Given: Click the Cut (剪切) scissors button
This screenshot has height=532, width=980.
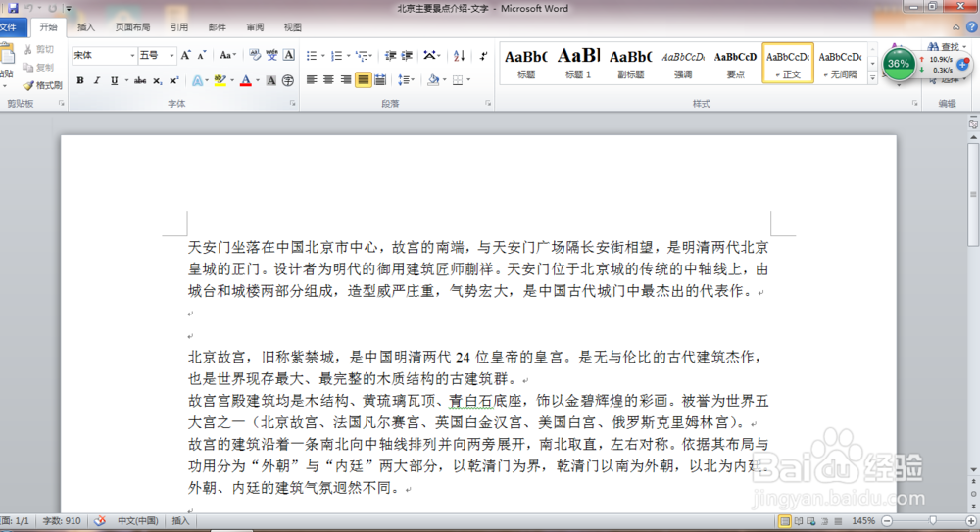Looking at the screenshot, I should (x=39, y=49).
